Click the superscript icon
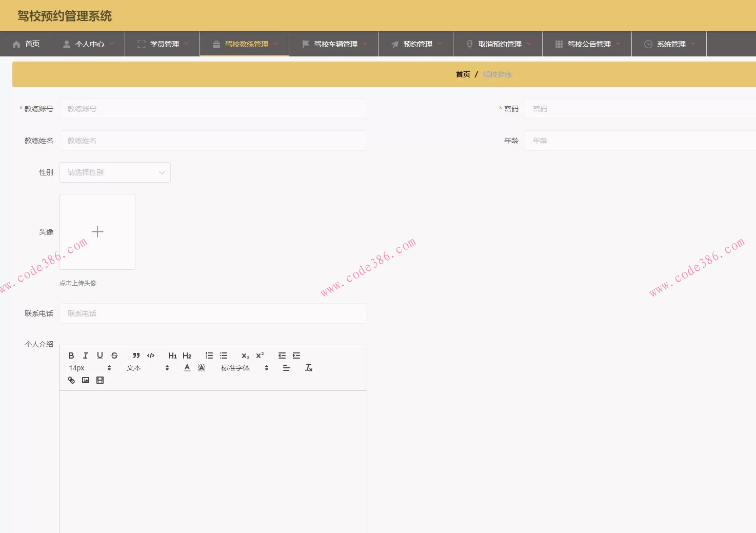756x533 pixels. (260, 356)
